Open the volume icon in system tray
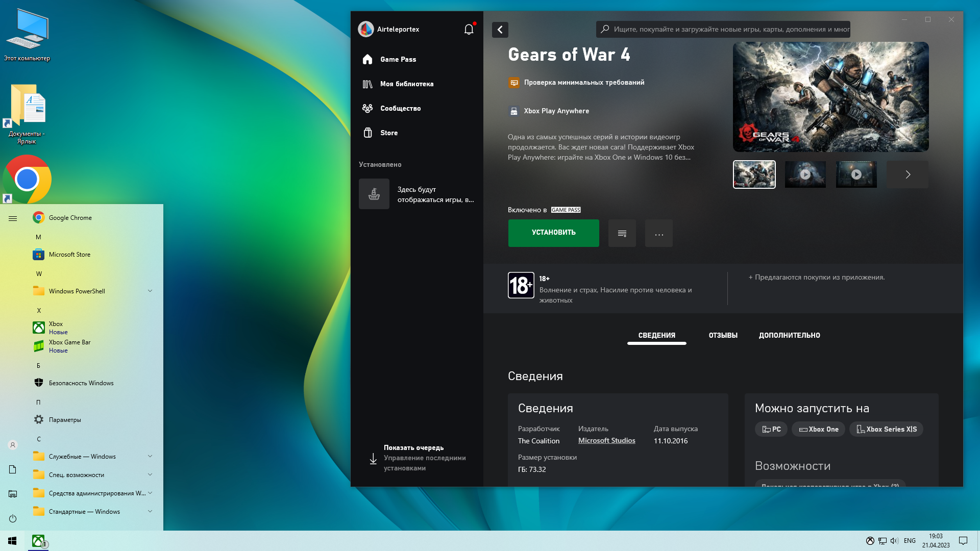980x551 pixels. 894,541
